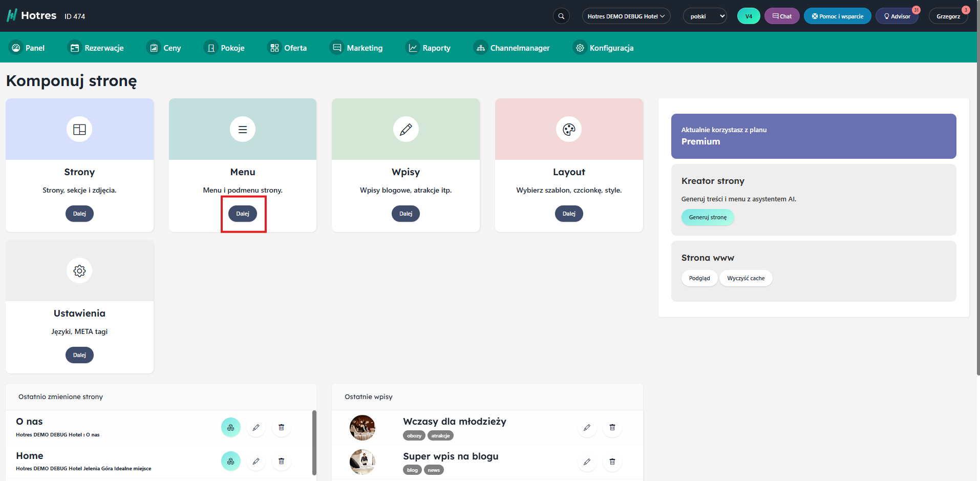Go to Channelmanager menu item
980x481 pixels.
[x=512, y=48]
